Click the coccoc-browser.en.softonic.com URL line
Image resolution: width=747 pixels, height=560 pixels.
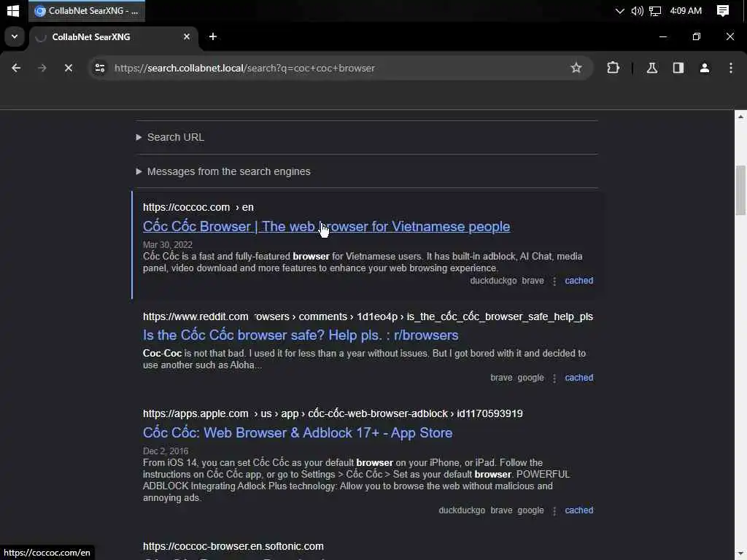click(x=233, y=546)
